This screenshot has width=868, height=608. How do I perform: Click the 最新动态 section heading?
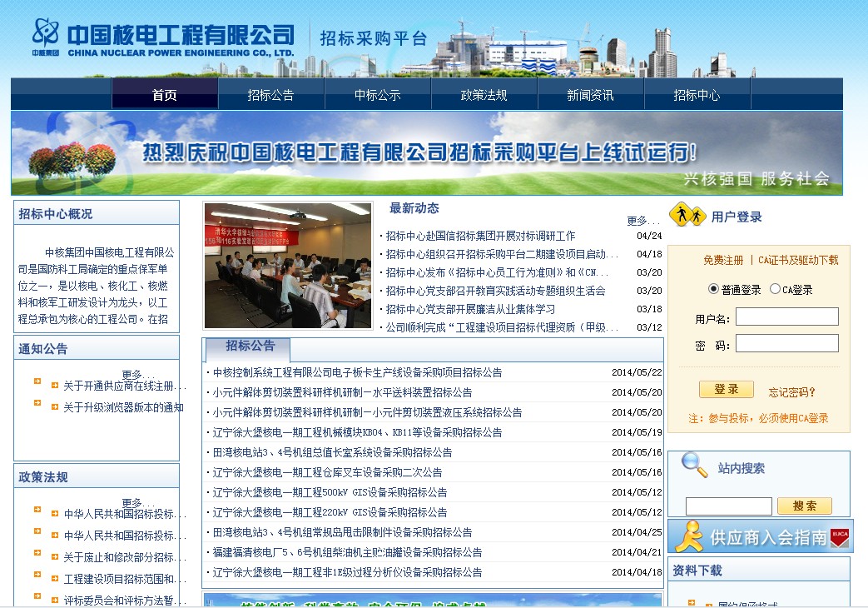coord(414,208)
